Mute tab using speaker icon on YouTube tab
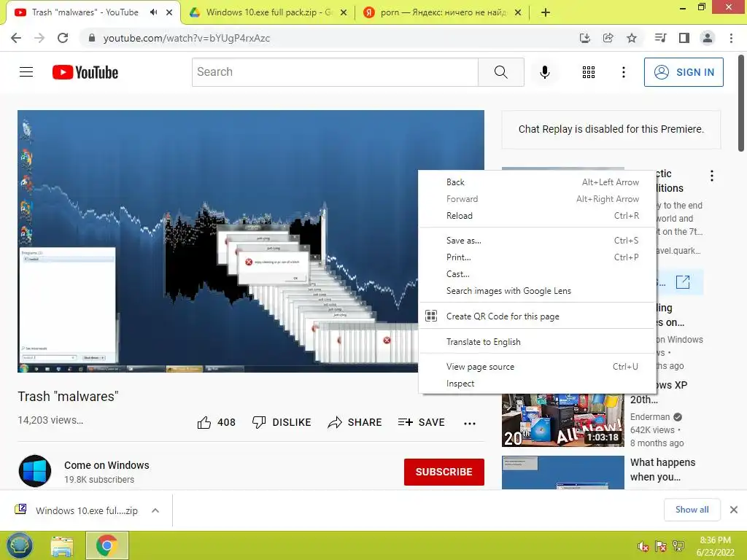 (x=153, y=12)
